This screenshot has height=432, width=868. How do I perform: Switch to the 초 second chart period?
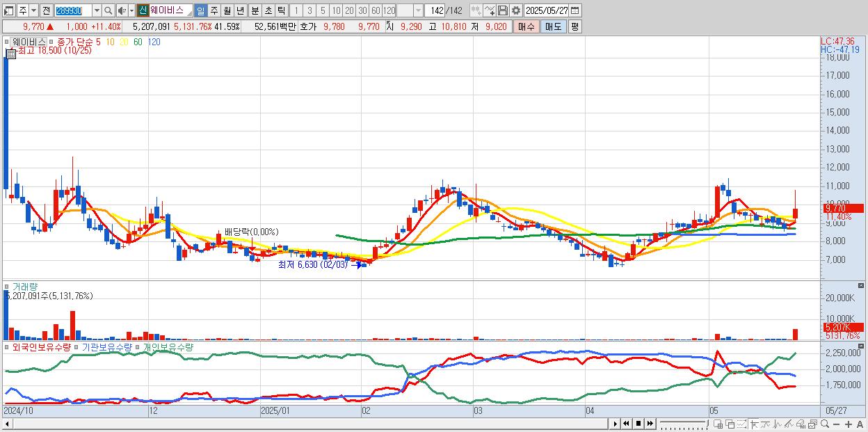(x=268, y=10)
